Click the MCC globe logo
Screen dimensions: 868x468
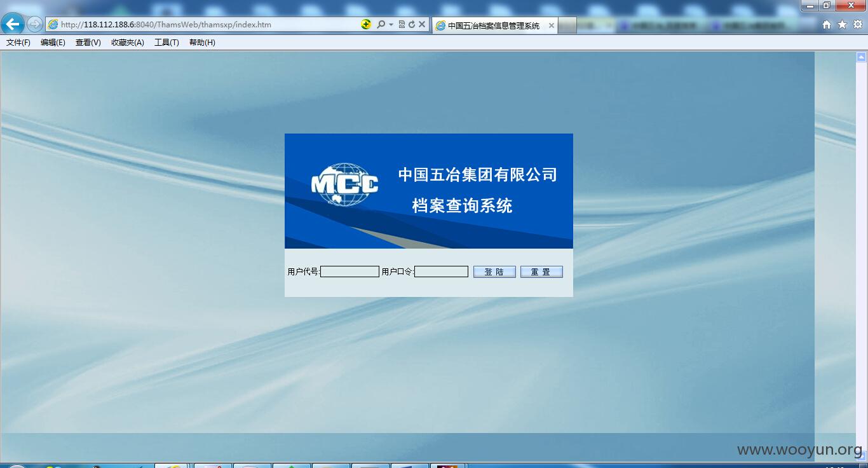click(x=344, y=184)
